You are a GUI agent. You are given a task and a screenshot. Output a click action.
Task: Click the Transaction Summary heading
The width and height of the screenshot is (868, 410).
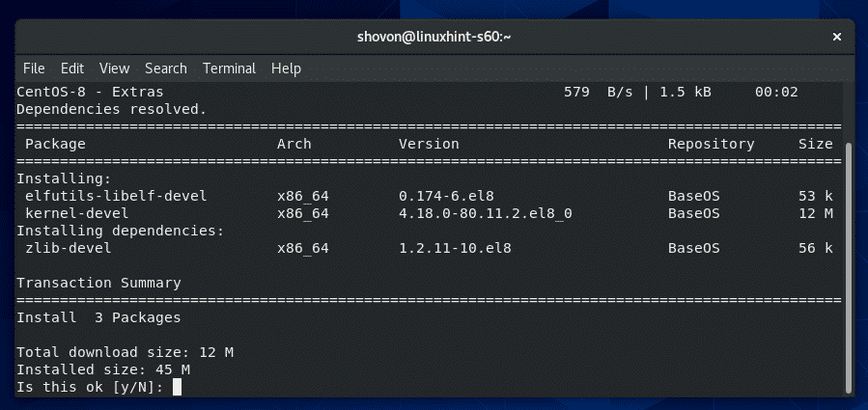(x=98, y=283)
